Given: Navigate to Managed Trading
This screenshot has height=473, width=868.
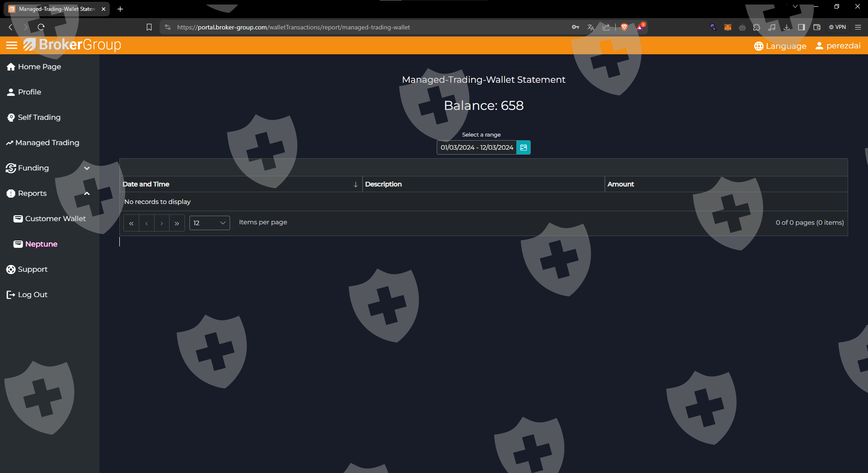Looking at the screenshot, I should coord(47,143).
